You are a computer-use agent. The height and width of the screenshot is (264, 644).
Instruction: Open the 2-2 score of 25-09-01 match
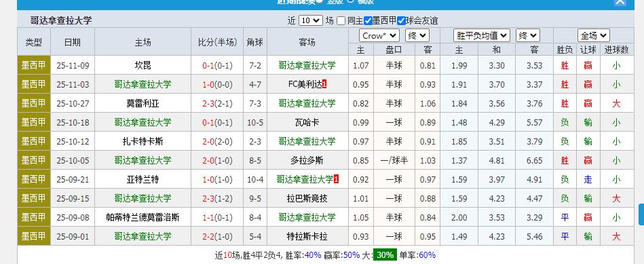[x=208, y=236]
